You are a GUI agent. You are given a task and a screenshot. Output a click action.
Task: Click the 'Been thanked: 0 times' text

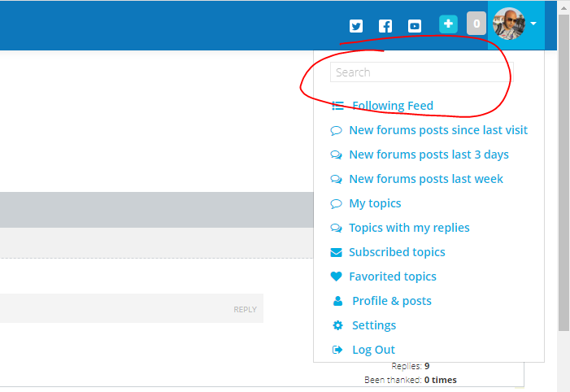tap(411, 380)
